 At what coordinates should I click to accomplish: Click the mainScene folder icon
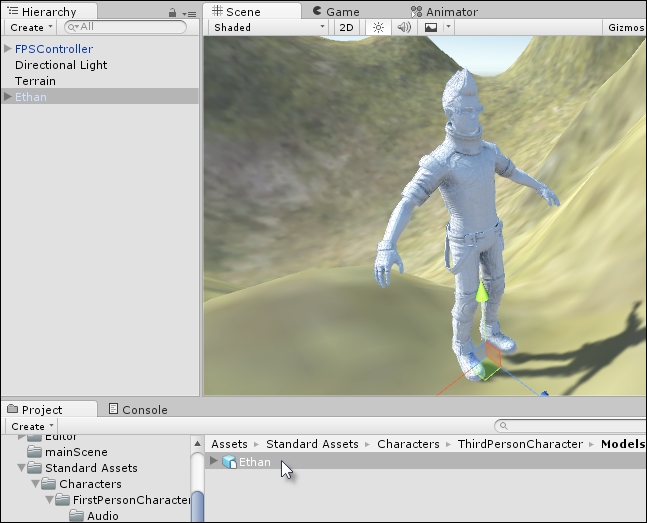(34, 452)
